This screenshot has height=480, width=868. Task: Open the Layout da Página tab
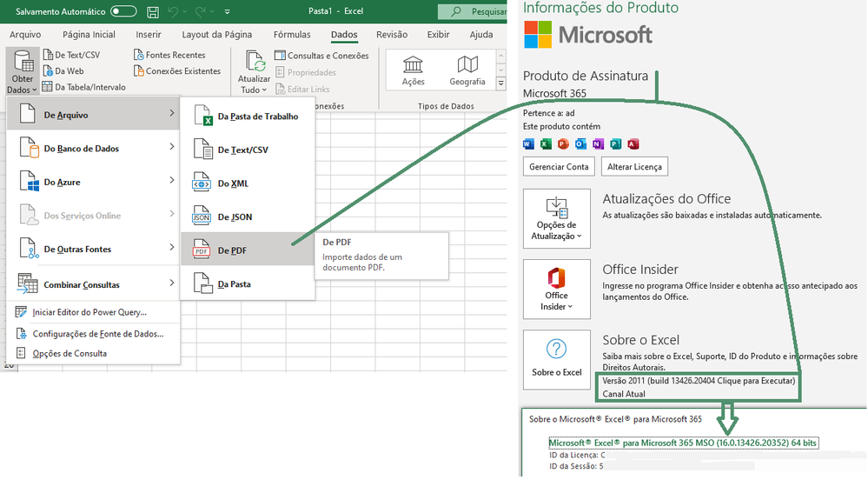click(x=216, y=35)
